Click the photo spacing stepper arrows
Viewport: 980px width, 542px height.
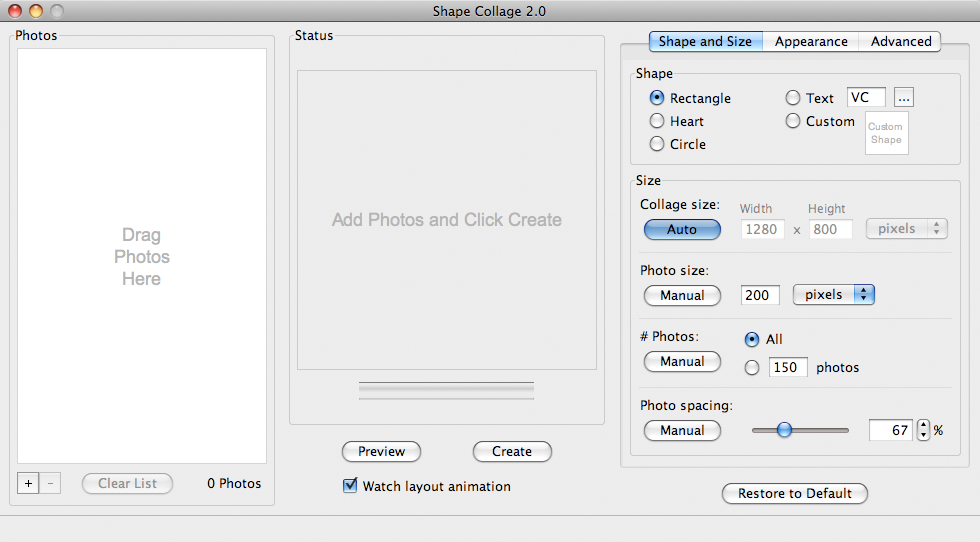coord(923,430)
